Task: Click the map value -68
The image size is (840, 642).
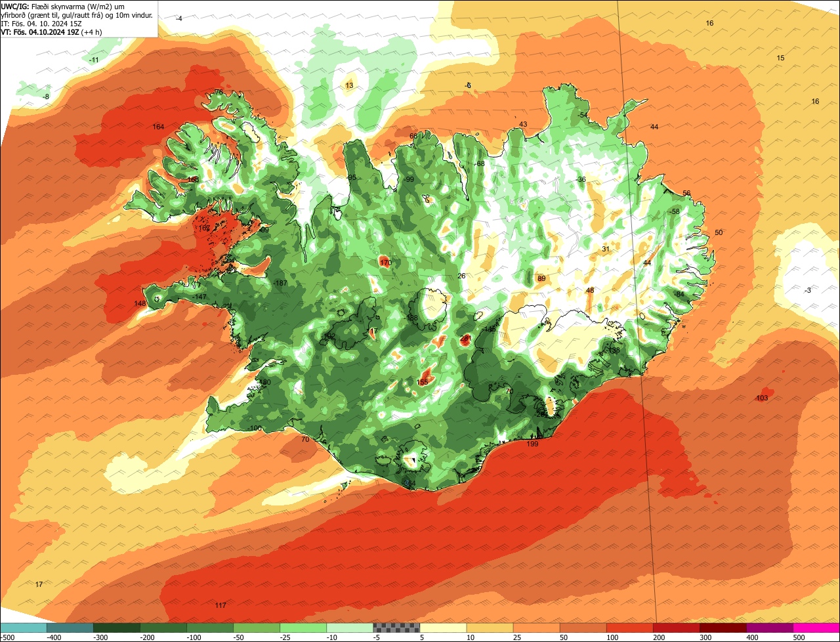Action: tap(479, 164)
